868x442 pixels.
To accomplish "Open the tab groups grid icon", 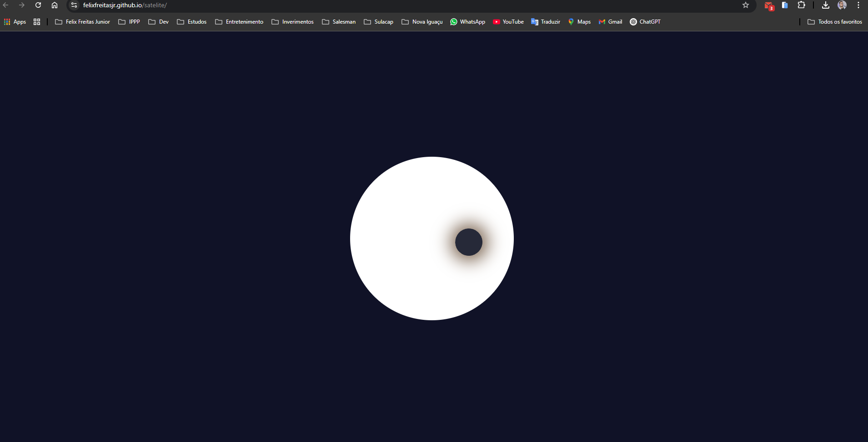I will pyautogui.click(x=37, y=22).
